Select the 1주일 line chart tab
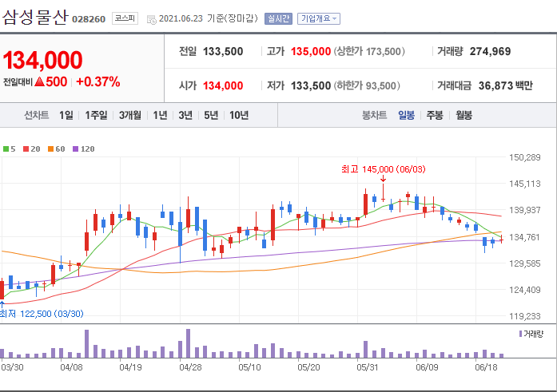The width and height of the screenshot is (557, 392). tap(96, 115)
